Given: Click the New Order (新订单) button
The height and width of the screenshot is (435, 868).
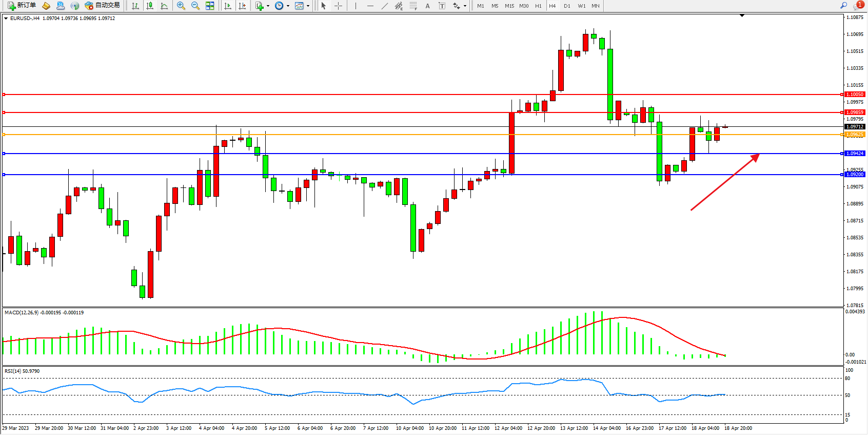Looking at the screenshot, I should [x=22, y=6].
